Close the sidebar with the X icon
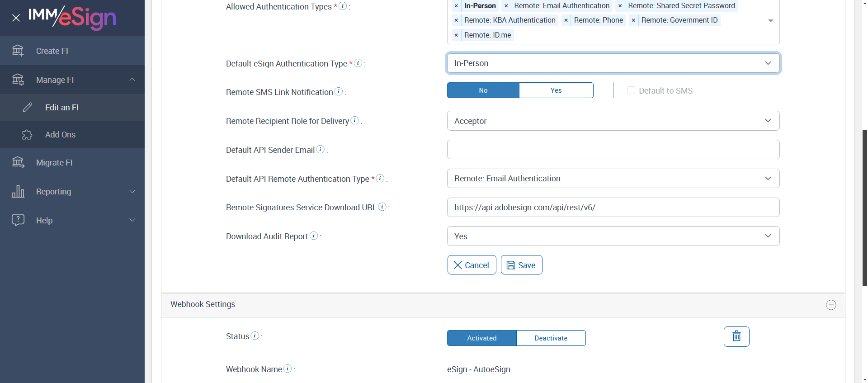This screenshot has height=383, width=868. point(16,18)
